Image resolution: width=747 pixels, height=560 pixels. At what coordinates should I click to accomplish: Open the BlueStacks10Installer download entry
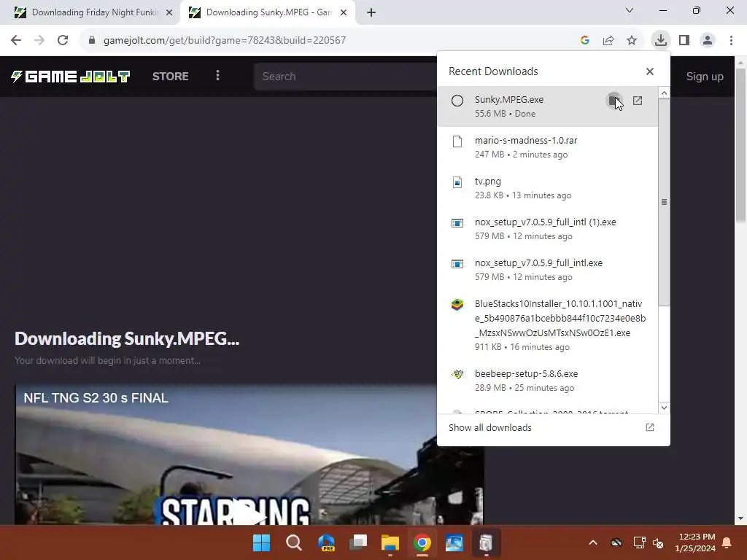[x=548, y=325]
